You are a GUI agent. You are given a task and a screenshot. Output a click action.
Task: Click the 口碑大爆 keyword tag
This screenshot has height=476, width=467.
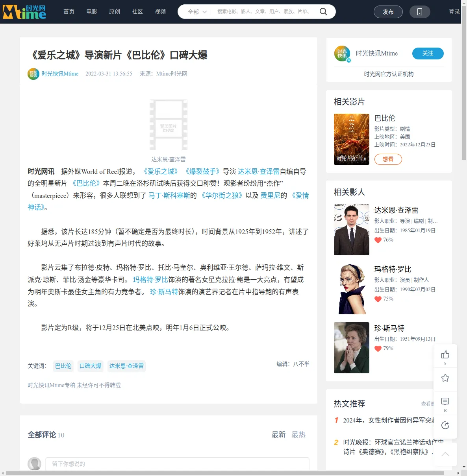coord(91,366)
